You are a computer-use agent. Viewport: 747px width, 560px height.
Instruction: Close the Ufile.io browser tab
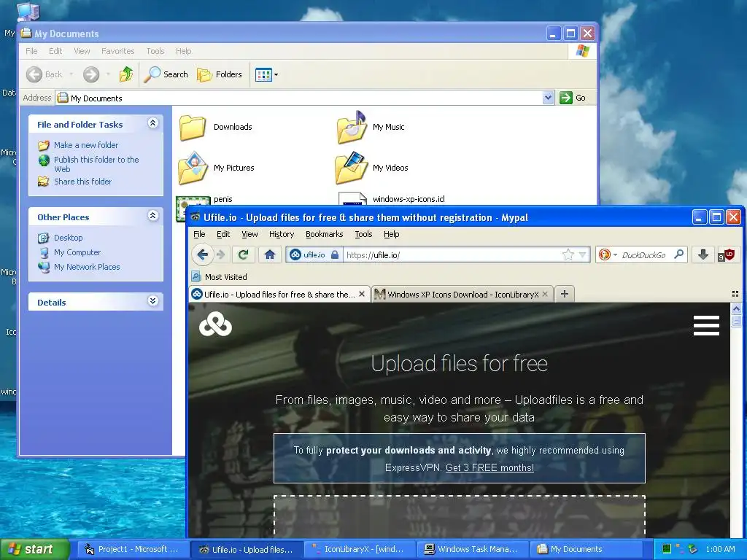362,295
